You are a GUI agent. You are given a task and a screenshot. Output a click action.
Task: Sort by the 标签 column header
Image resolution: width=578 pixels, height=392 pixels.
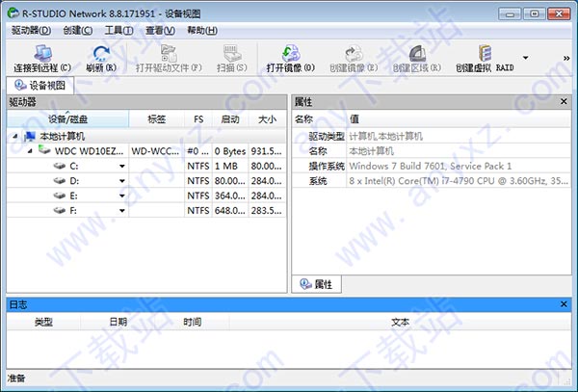(157, 119)
